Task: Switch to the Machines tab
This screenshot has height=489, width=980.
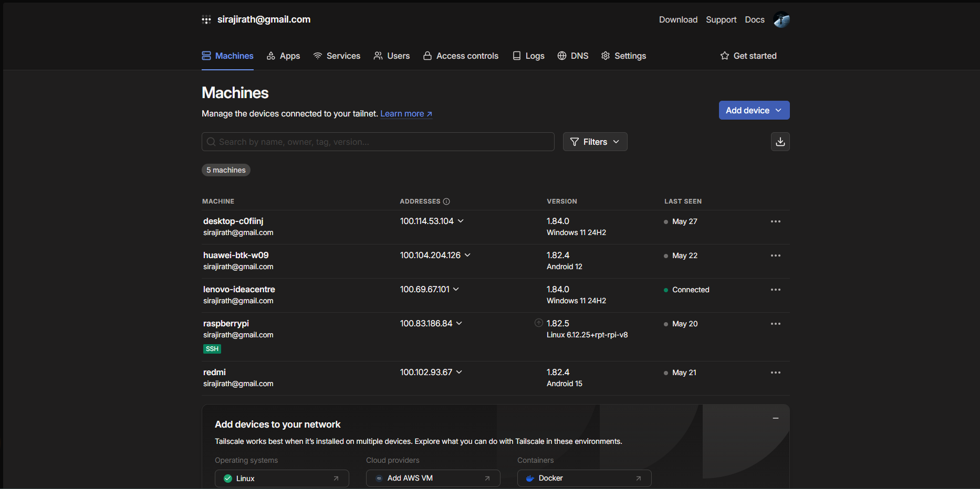Action: 228,56
